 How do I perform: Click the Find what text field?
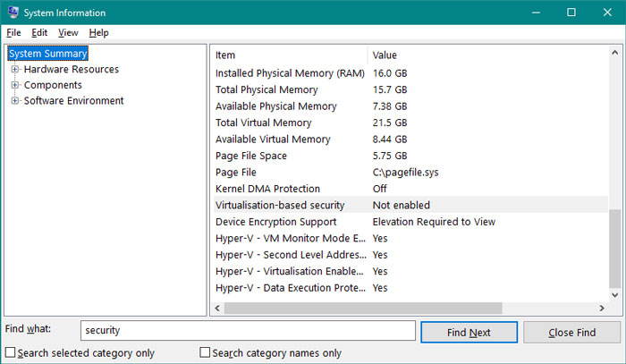248,331
